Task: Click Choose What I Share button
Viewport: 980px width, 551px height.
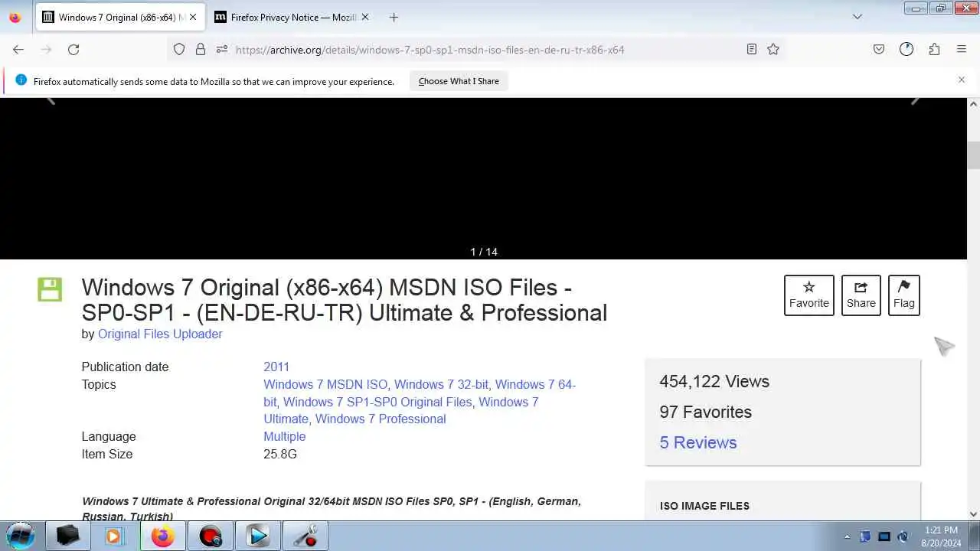Action: tap(459, 81)
